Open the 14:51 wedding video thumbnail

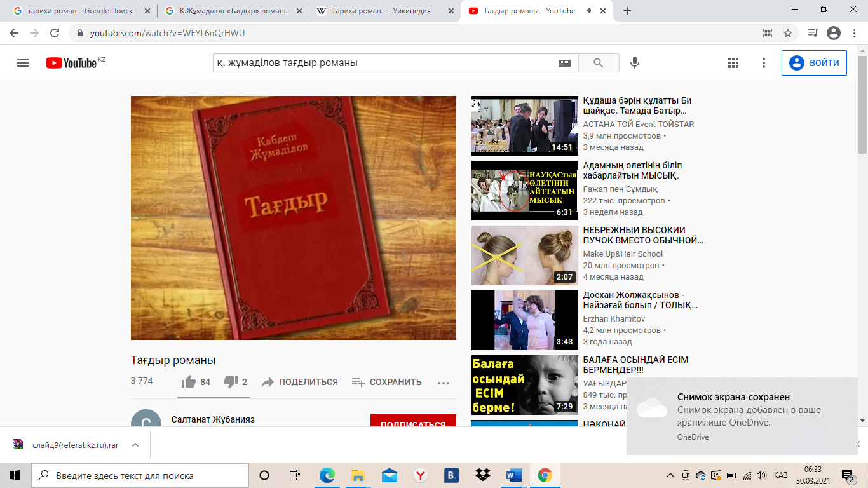(525, 126)
